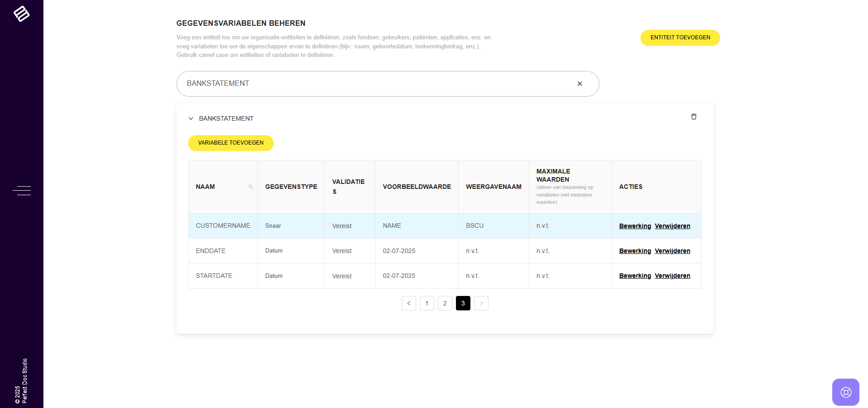Focus the entity search input field
This screenshot has width=868, height=408.
point(375,84)
